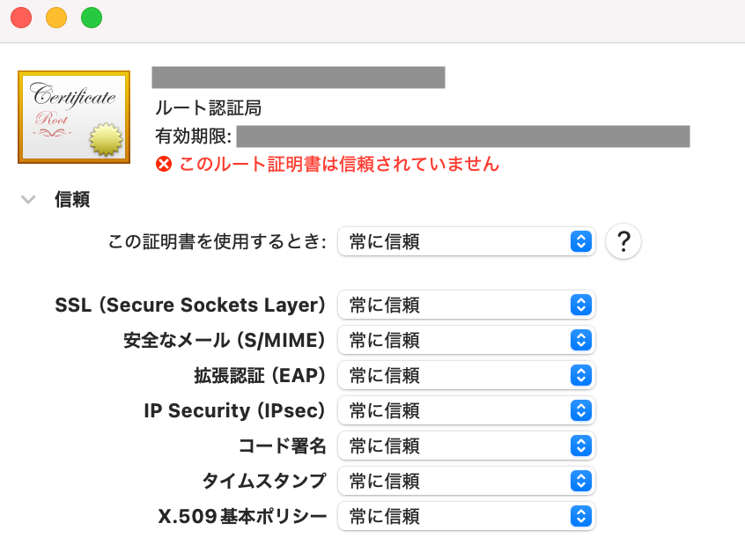The width and height of the screenshot is (745, 560).
Task: Open the help question mark button
Action: (x=623, y=241)
